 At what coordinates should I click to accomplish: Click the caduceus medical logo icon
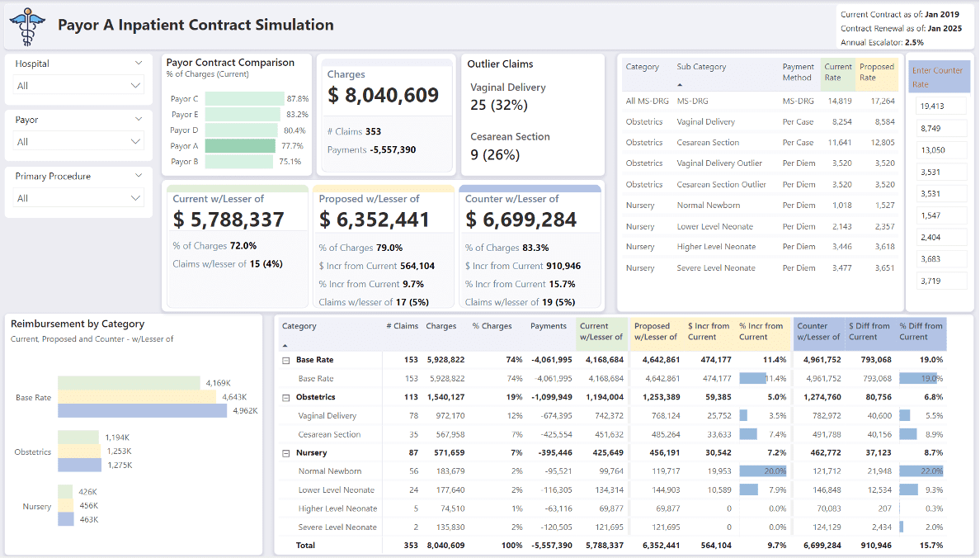pos(28,26)
